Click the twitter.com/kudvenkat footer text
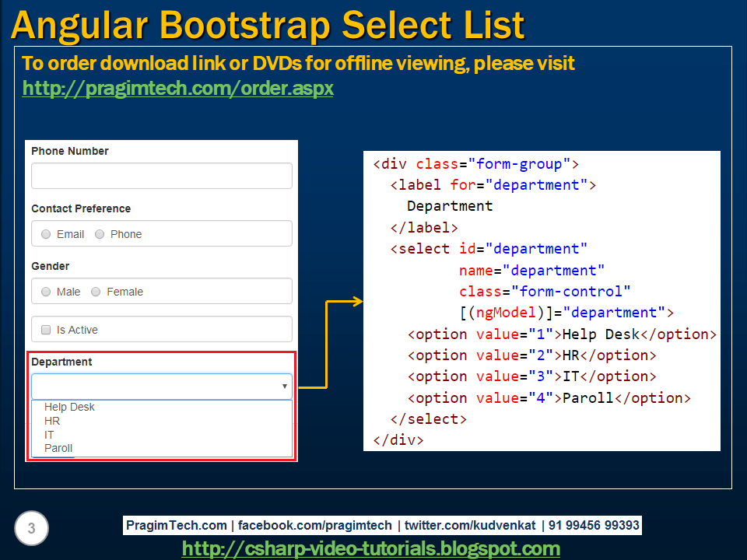This screenshot has width=747, height=560. pyautogui.click(x=470, y=525)
